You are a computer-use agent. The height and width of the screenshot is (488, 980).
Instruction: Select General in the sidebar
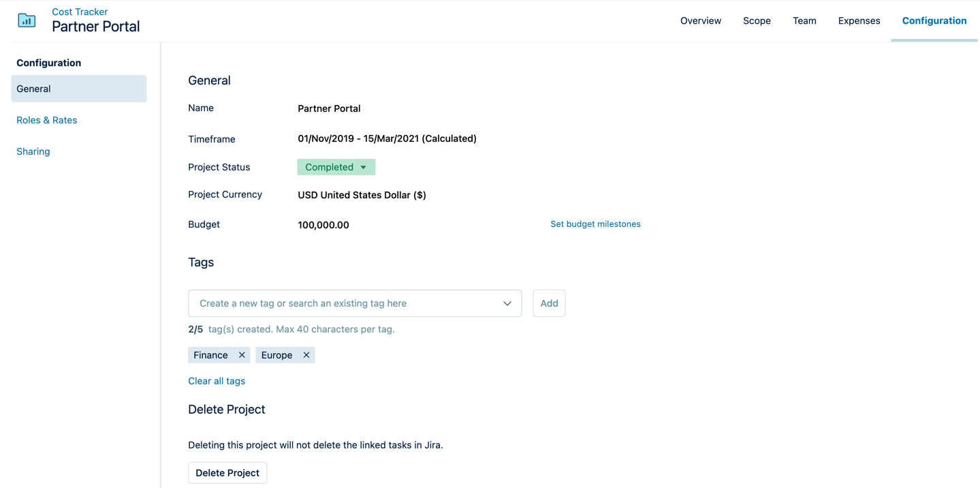(33, 89)
